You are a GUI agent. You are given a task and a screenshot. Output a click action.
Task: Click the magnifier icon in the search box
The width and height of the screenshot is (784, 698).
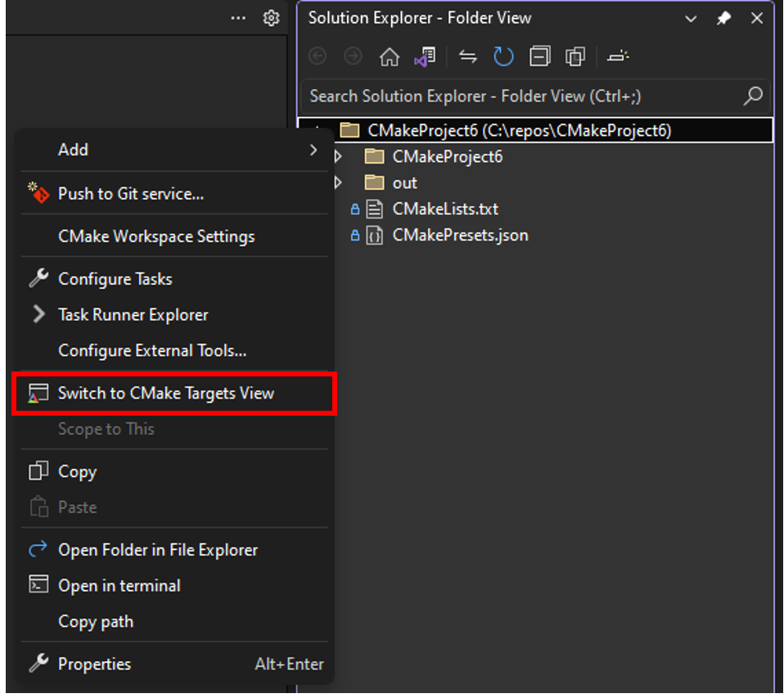(752, 96)
